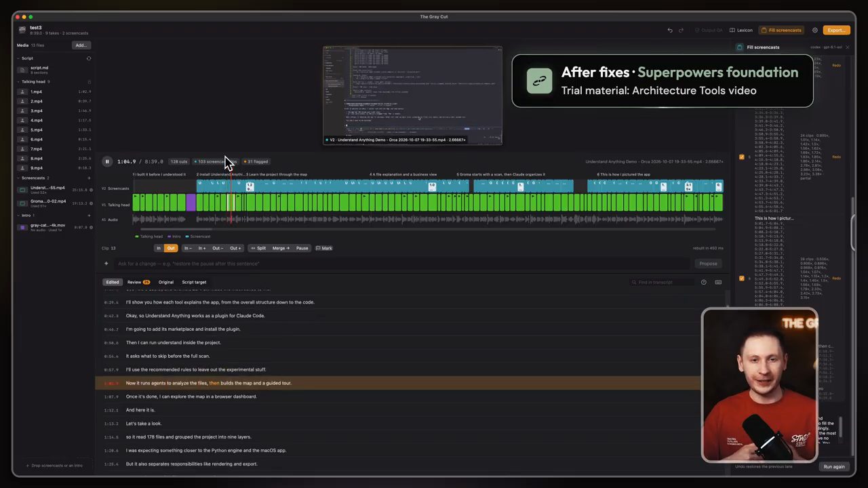Select the orange Out button

click(171, 248)
